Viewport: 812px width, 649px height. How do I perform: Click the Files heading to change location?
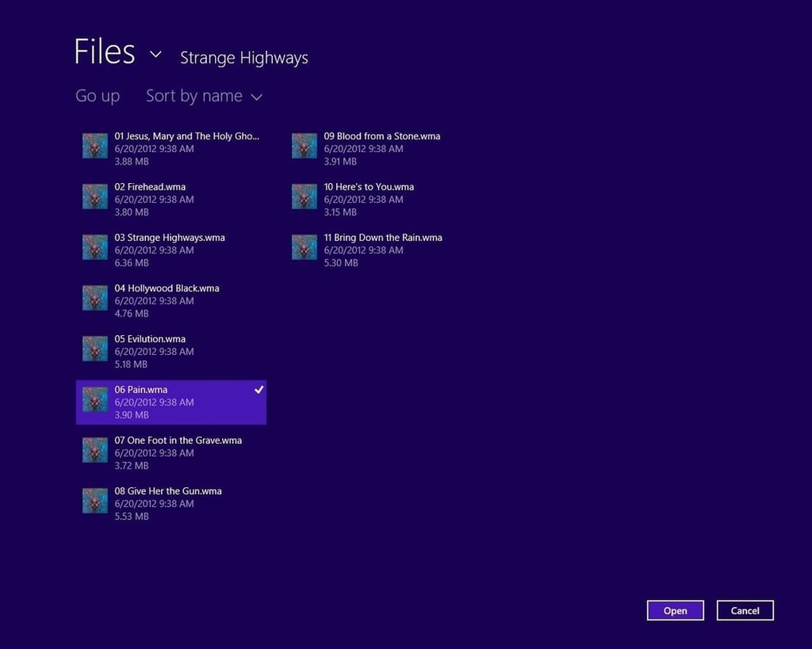(105, 52)
